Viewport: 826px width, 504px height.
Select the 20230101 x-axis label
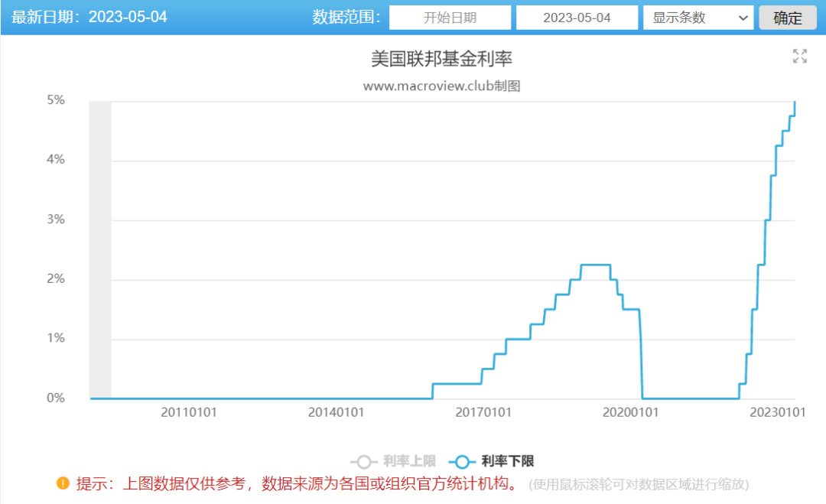(778, 412)
